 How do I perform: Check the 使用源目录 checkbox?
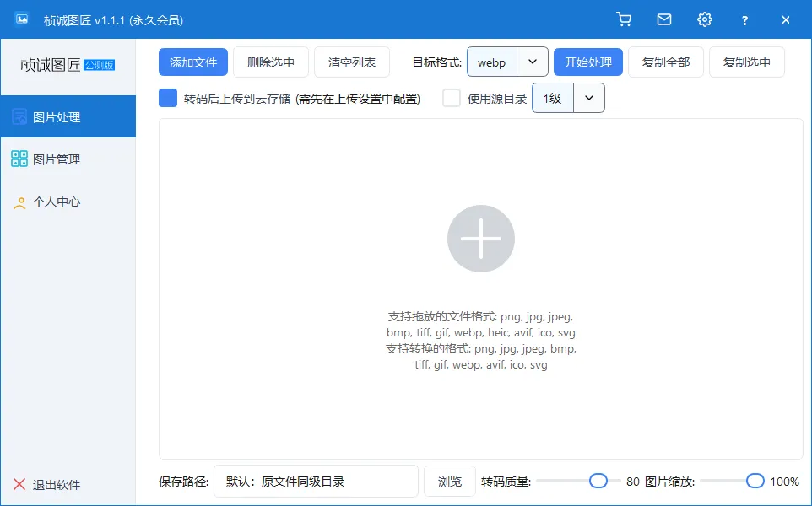(x=452, y=98)
